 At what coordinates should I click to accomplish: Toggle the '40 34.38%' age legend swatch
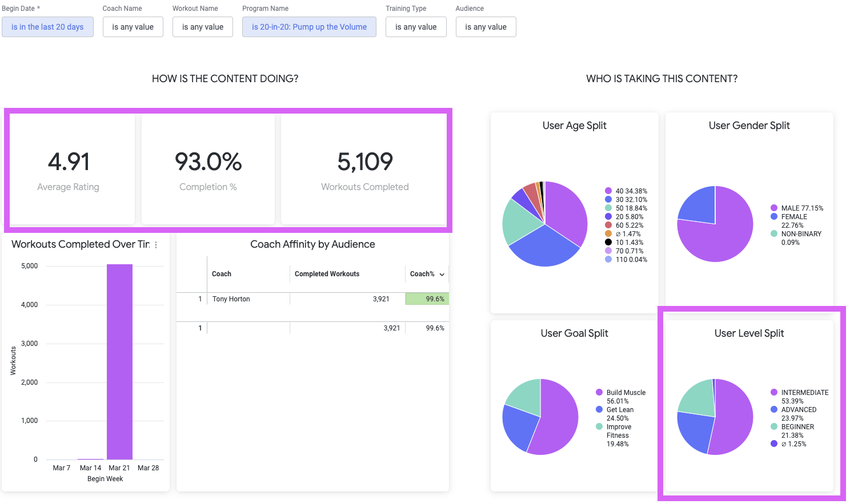tap(608, 191)
